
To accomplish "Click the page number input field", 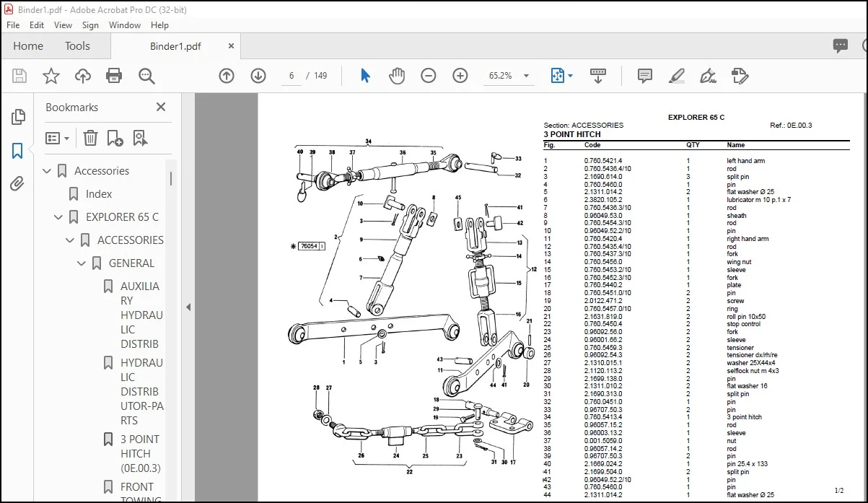I will 291,76.
